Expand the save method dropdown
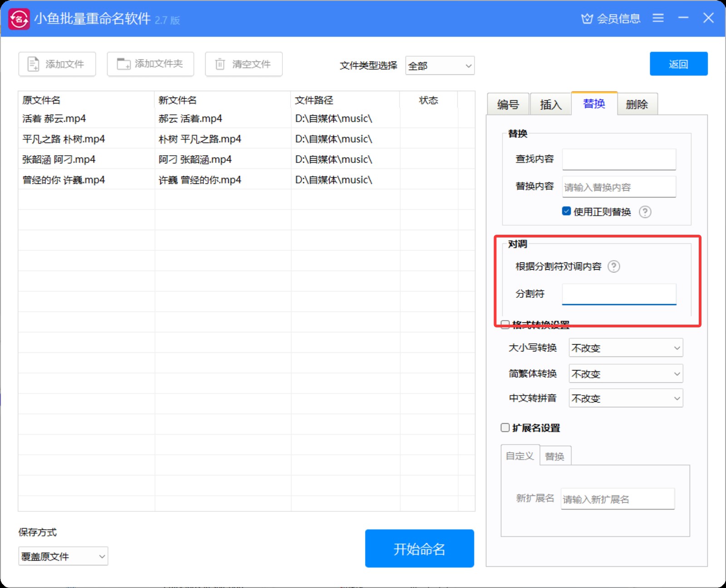 point(63,556)
